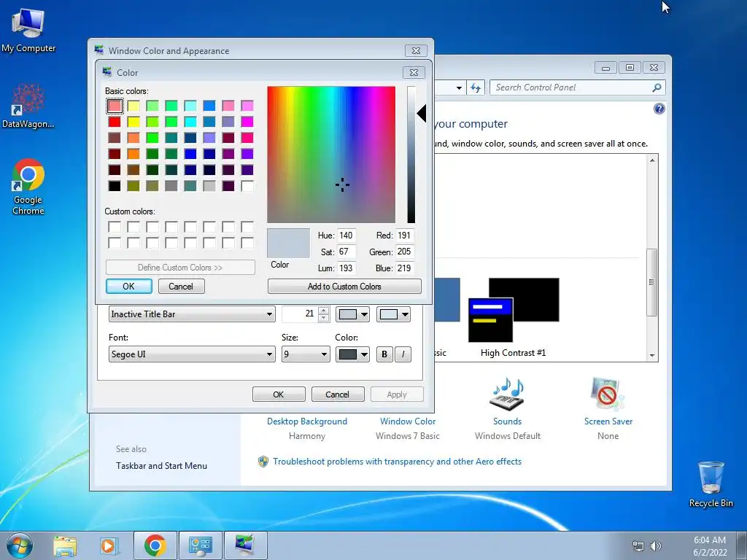Open Troubleshoot transparency and Aero effects link
This screenshot has height=560, width=747.
pos(398,462)
